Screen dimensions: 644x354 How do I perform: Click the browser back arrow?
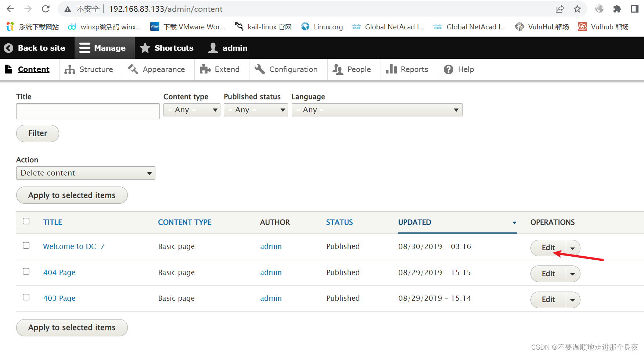tap(10, 9)
